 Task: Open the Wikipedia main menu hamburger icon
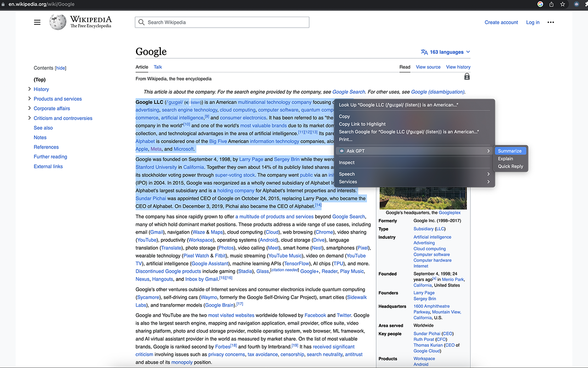point(37,22)
